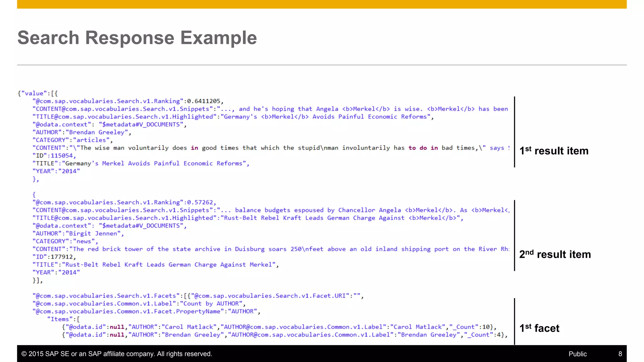
Task: Click the "Items":[ line in facet
Action: point(63,319)
